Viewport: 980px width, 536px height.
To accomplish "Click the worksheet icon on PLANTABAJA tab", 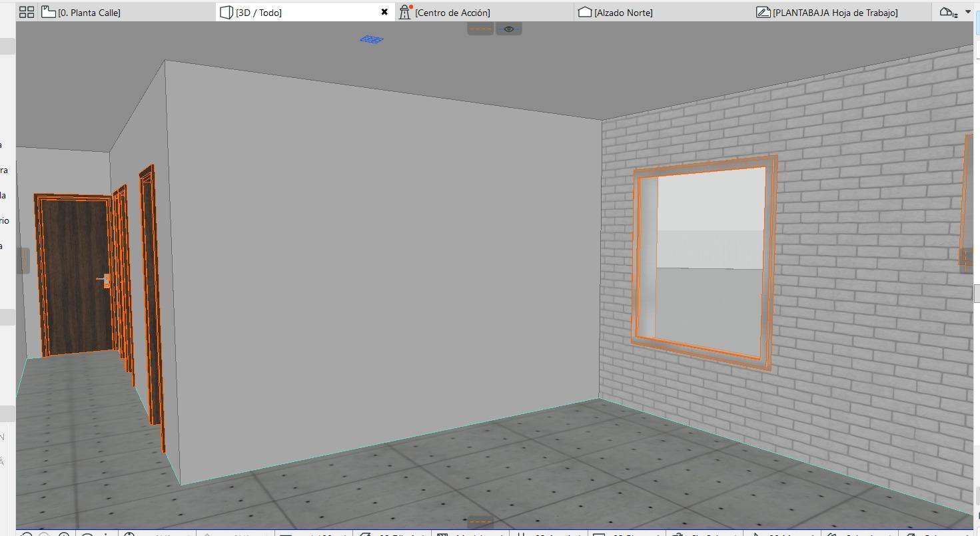I will pos(763,12).
